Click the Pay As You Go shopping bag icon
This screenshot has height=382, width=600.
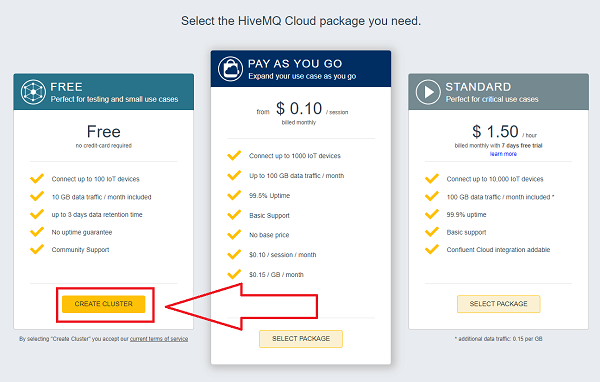[x=230, y=69]
